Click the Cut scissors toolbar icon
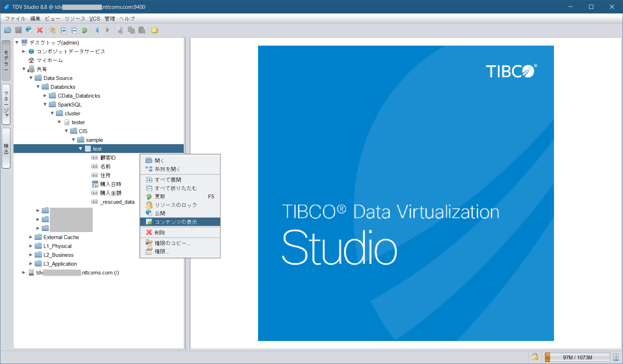Image resolution: width=623 pixels, height=364 pixels. coord(120,30)
